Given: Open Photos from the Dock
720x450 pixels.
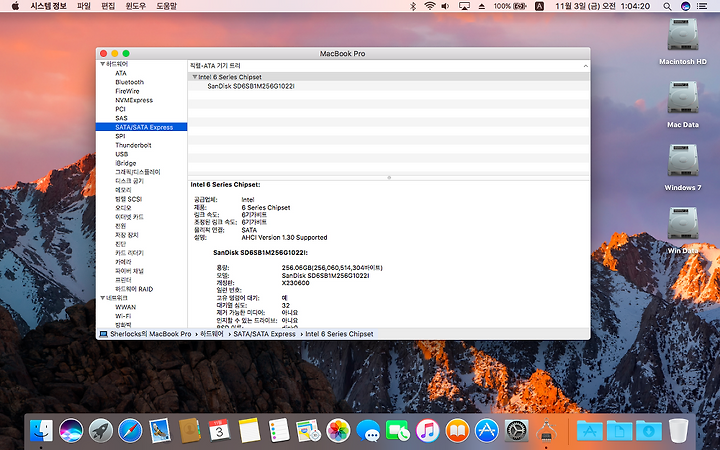Looking at the screenshot, I should [x=338, y=431].
